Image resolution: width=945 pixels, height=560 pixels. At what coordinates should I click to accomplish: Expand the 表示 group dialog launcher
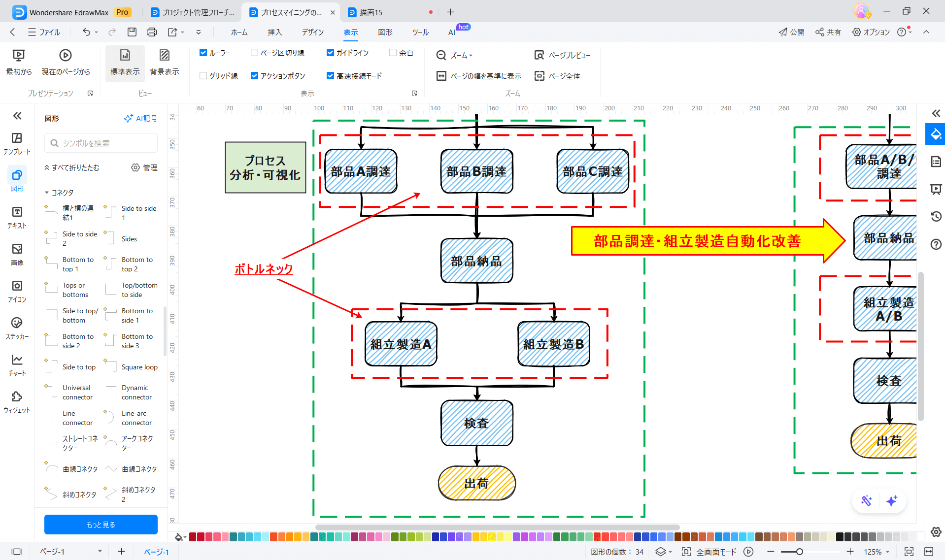tap(414, 93)
